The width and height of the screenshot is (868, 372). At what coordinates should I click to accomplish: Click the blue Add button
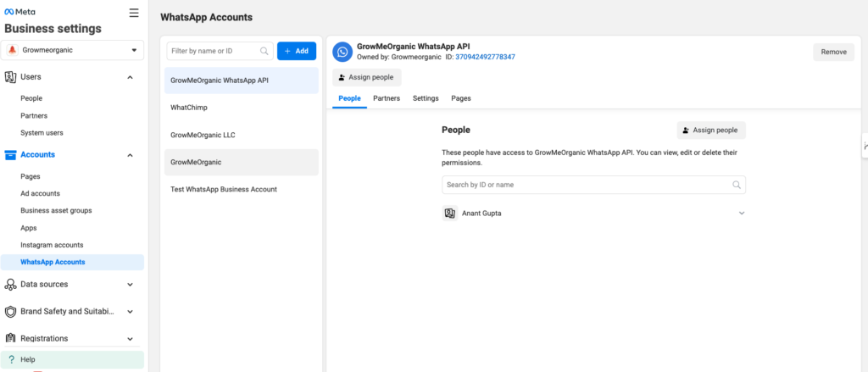click(297, 51)
